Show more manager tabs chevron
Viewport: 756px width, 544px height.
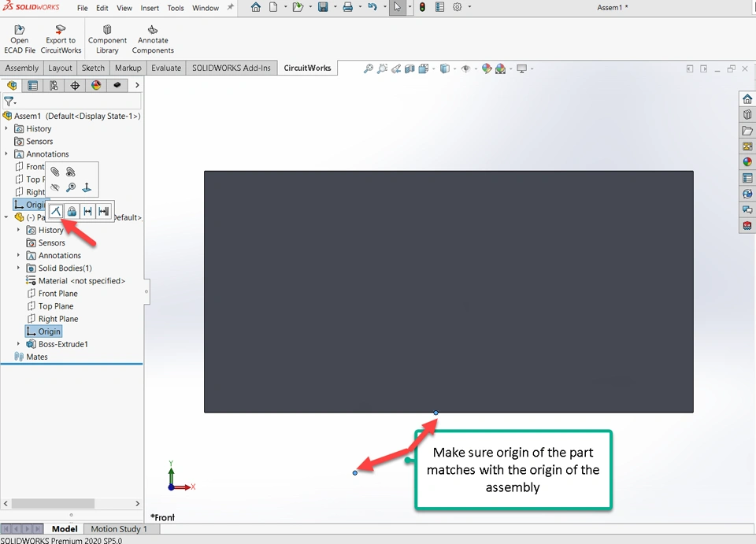tap(137, 85)
